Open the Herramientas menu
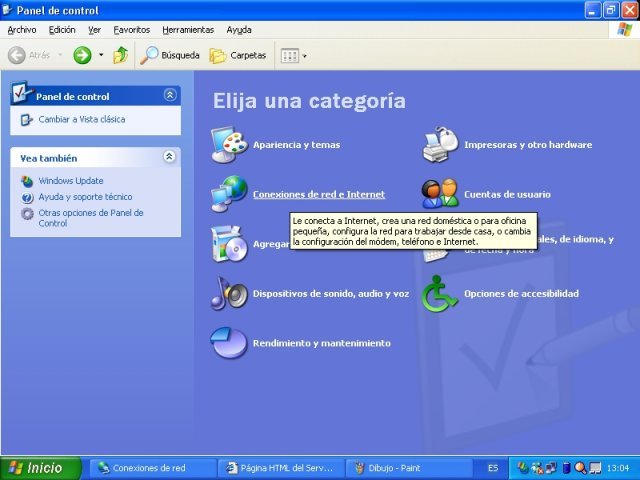 click(x=188, y=30)
